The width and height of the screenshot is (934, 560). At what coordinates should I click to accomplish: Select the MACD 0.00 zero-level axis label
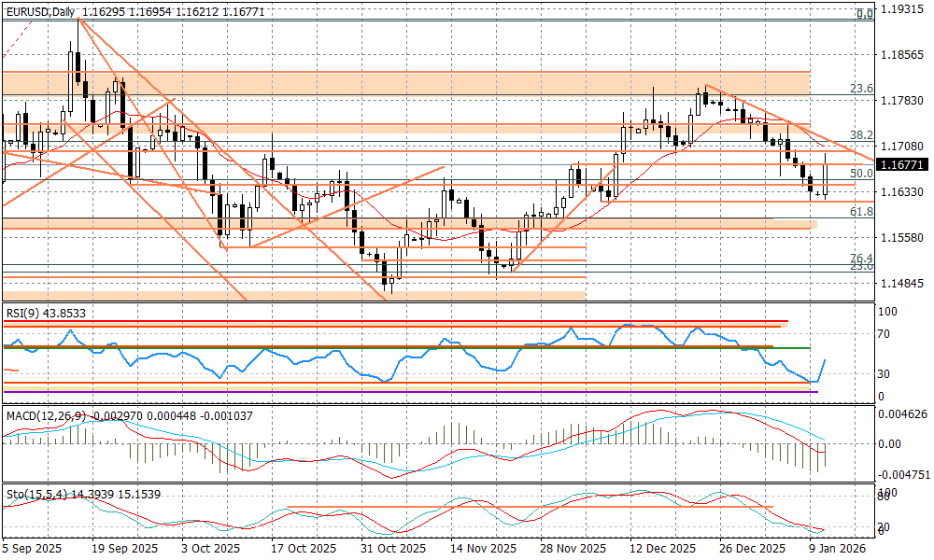(x=891, y=443)
